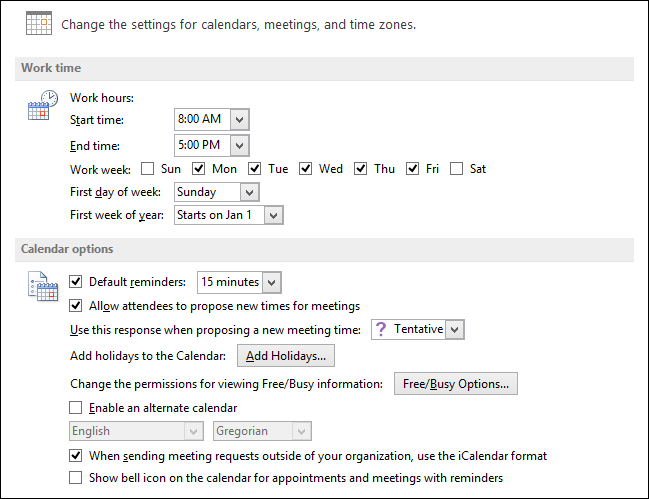Click the Tentative question mark icon
649x499 pixels.
point(382,330)
